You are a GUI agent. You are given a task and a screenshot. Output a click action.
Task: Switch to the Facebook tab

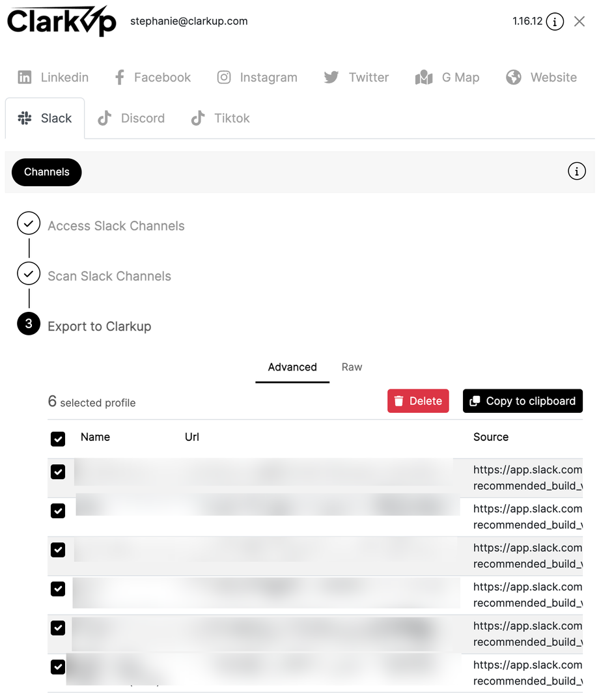[152, 77]
